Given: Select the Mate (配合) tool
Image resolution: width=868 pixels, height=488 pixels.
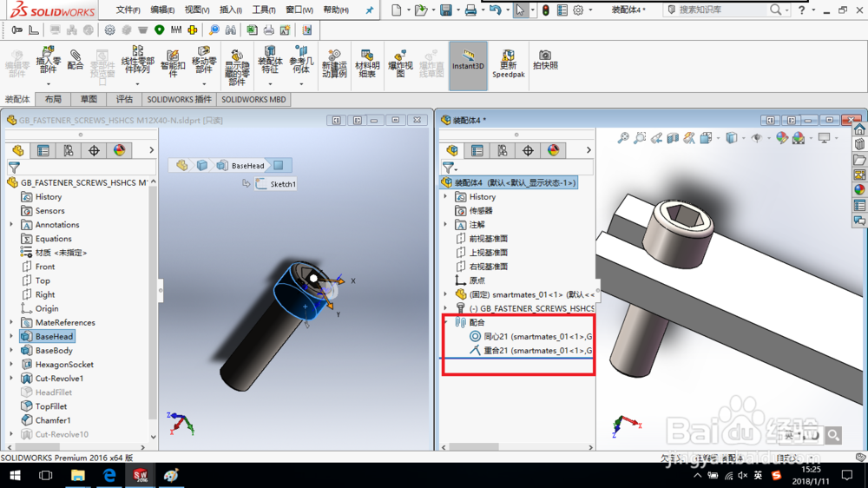Looking at the screenshot, I should 76,60.
